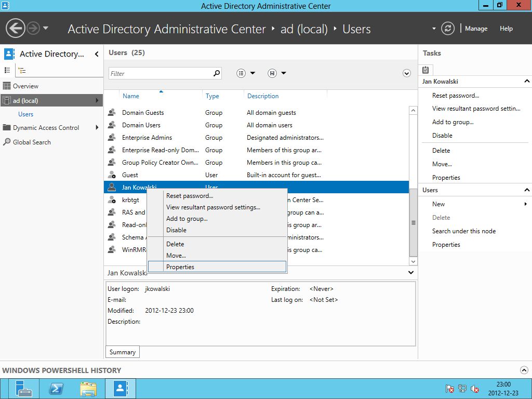Expand Windows PowerShell History panel
The image size is (532, 399).
(524, 370)
